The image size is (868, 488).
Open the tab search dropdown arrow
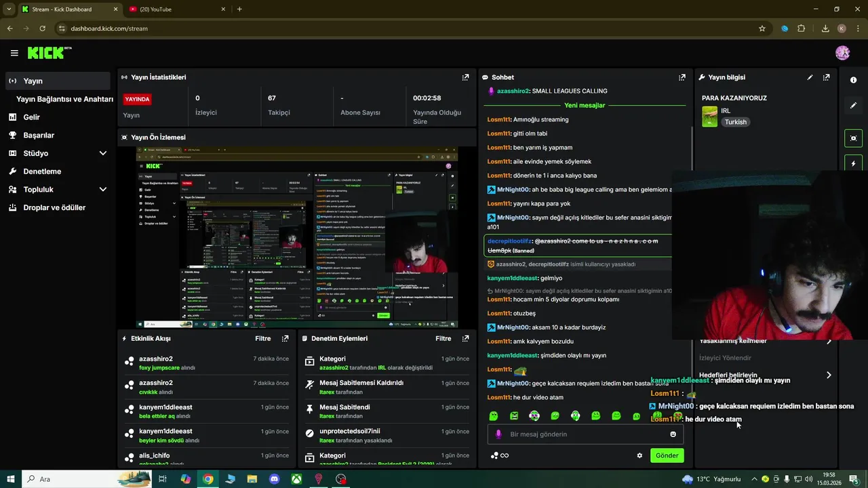coord(8,9)
